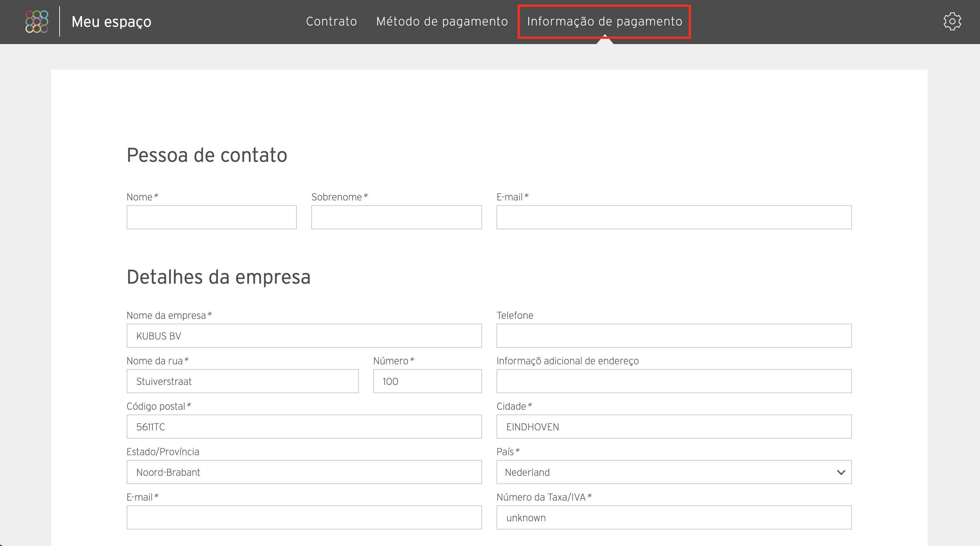The width and height of the screenshot is (980, 546).
Task: Click the Número input field
Action: [x=426, y=381]
